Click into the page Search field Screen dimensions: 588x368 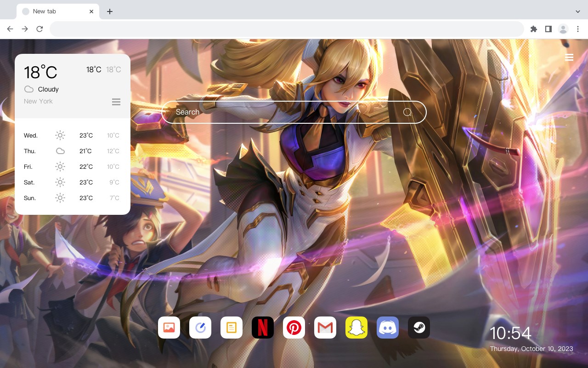294,112
